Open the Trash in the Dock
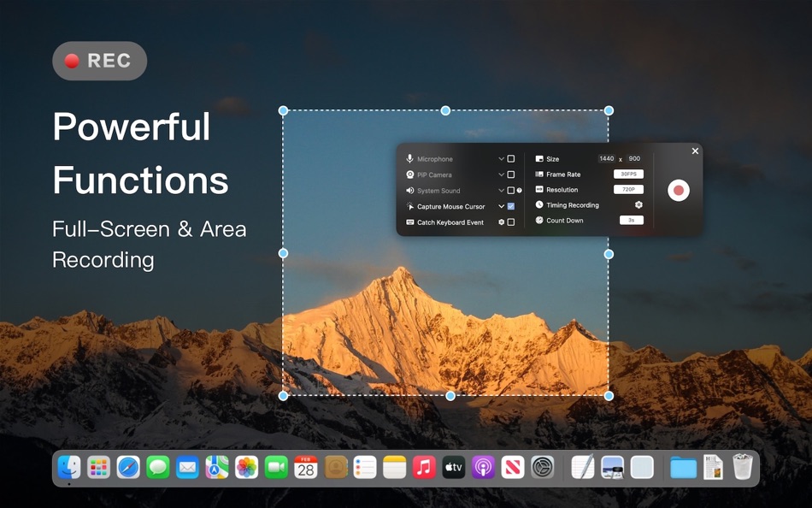 point(743,467)
